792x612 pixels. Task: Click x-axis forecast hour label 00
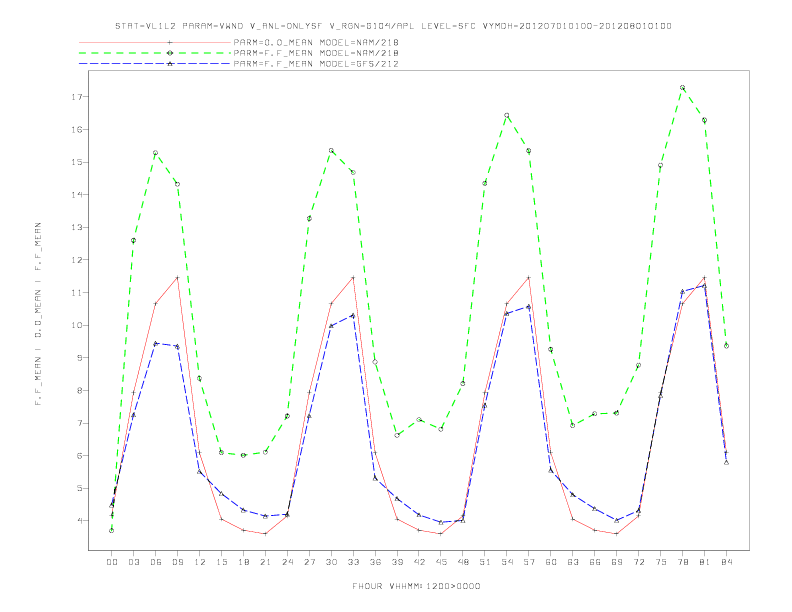tap(112, 562)
